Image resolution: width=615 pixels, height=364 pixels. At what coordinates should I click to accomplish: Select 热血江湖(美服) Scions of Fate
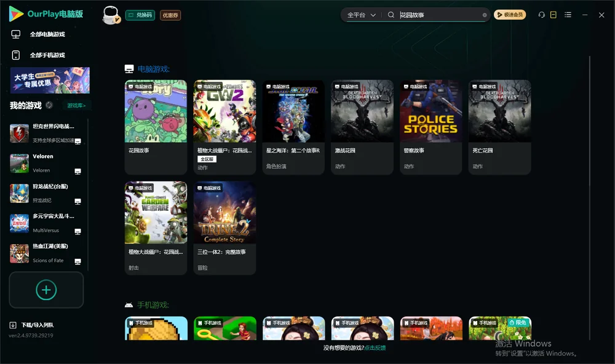pyautogui.click(x=46, y=253)
